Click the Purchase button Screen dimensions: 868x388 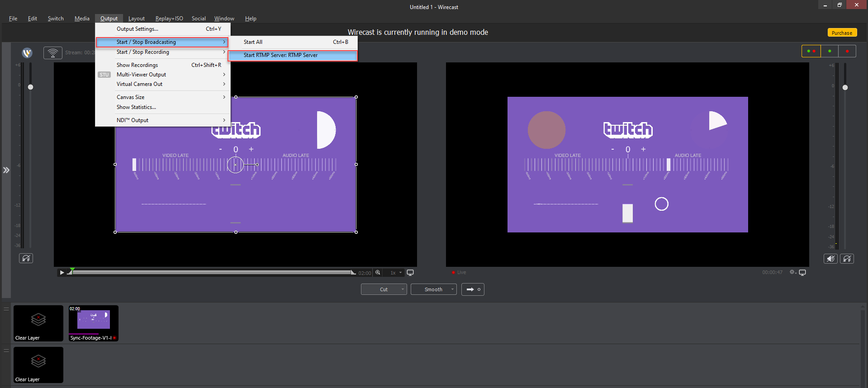pos(842,33)
